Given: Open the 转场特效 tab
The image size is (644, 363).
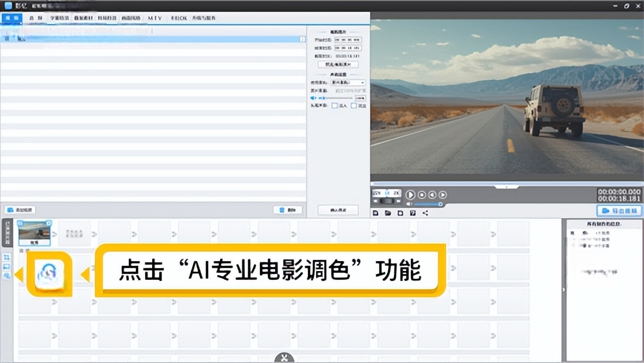Looking at the screenshot, I should (107, 18).
